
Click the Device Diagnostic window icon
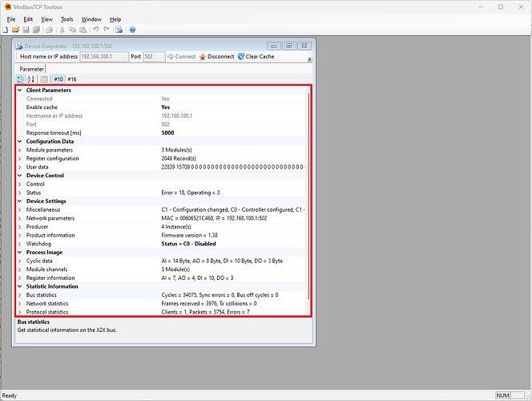coord(19,46)
